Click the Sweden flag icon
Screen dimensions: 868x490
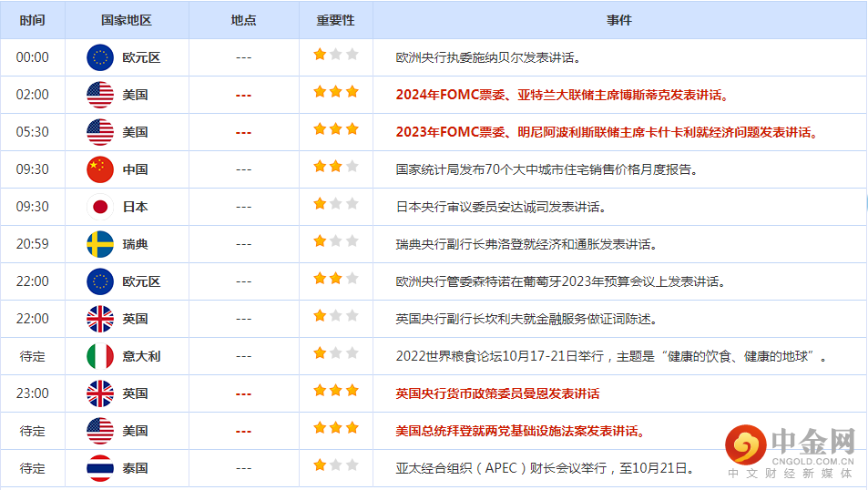100,244
